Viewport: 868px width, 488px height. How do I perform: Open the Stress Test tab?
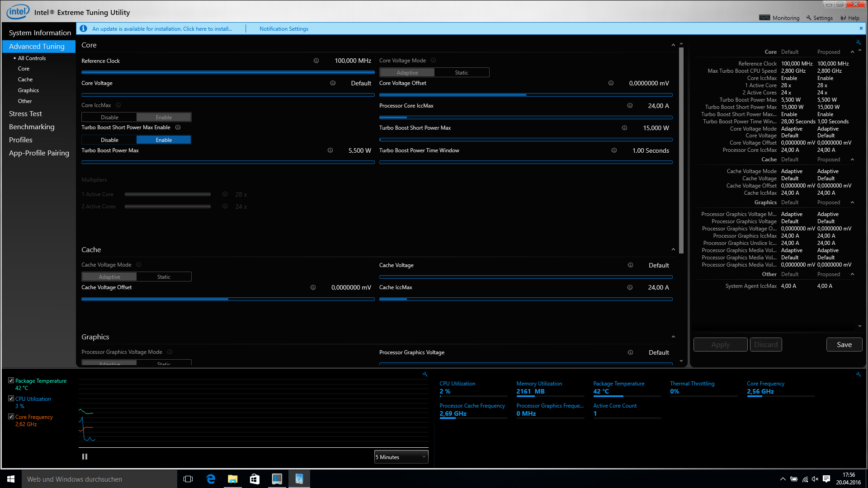(x=25, y=114)
